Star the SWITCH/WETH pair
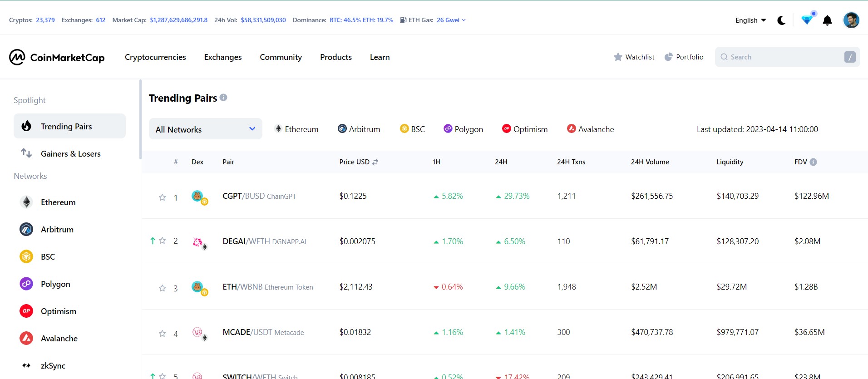The height and width of the screenshot is (379, 868). [162, 376]
